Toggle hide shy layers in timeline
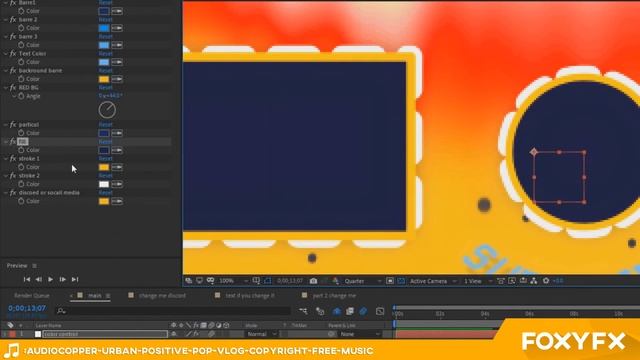The height and width of the screenshot is (360, 640). click(x=336, y=311)
